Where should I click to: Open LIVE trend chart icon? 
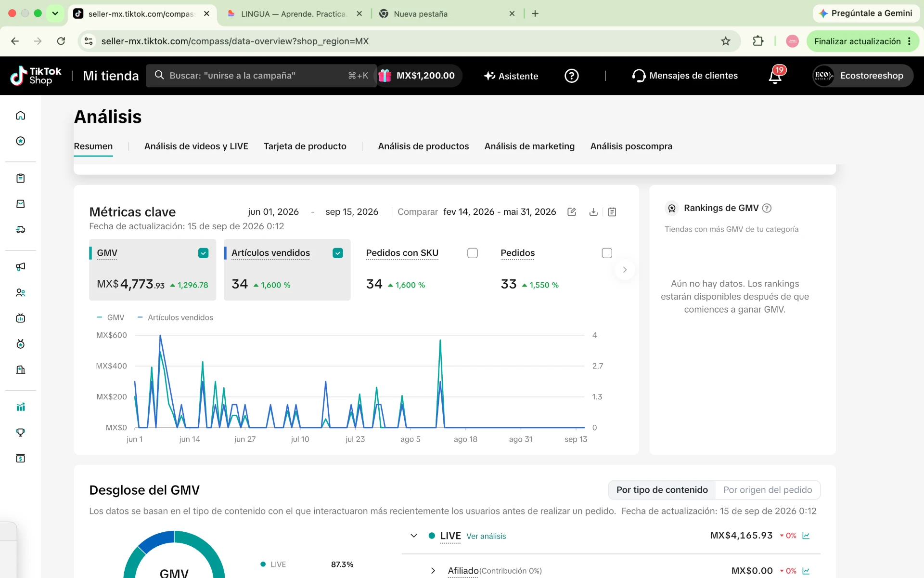click(x=806, y=536)
